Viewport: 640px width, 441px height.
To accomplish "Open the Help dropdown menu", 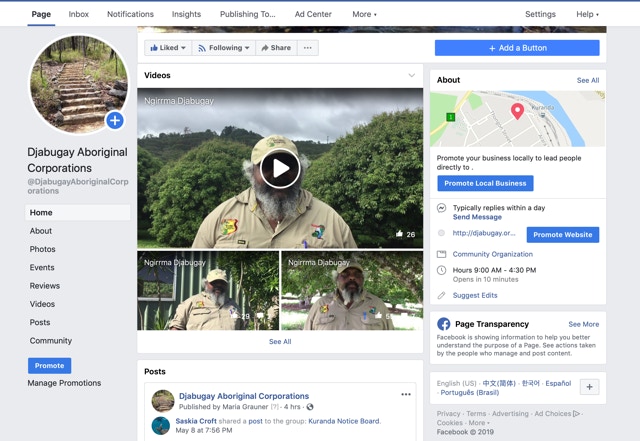I will [x=587, y=14].
